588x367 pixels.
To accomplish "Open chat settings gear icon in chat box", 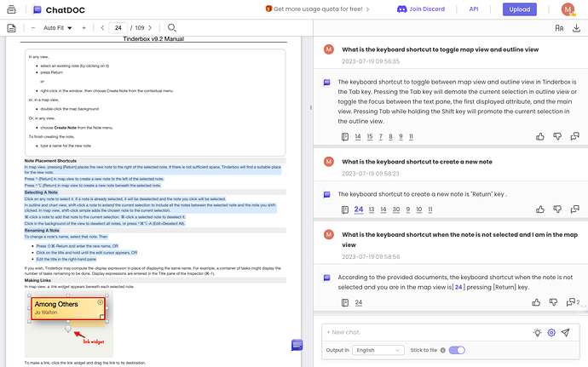I will pos(551,332).
